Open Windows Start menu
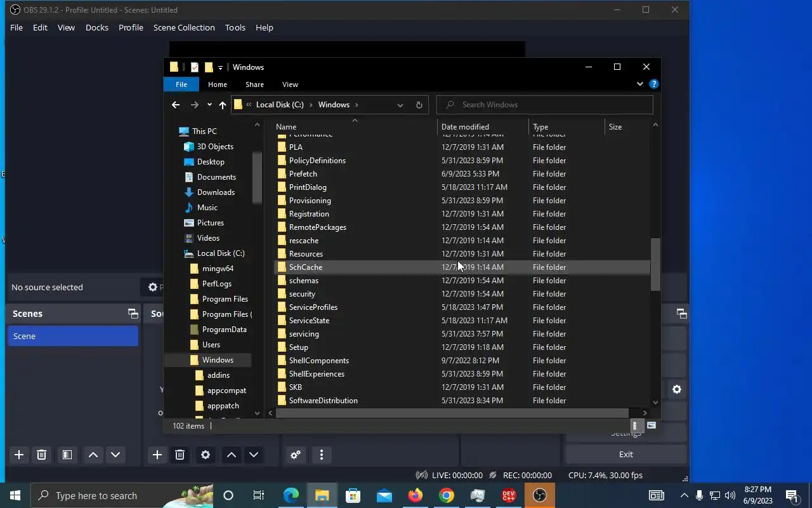 pos(15,495)
